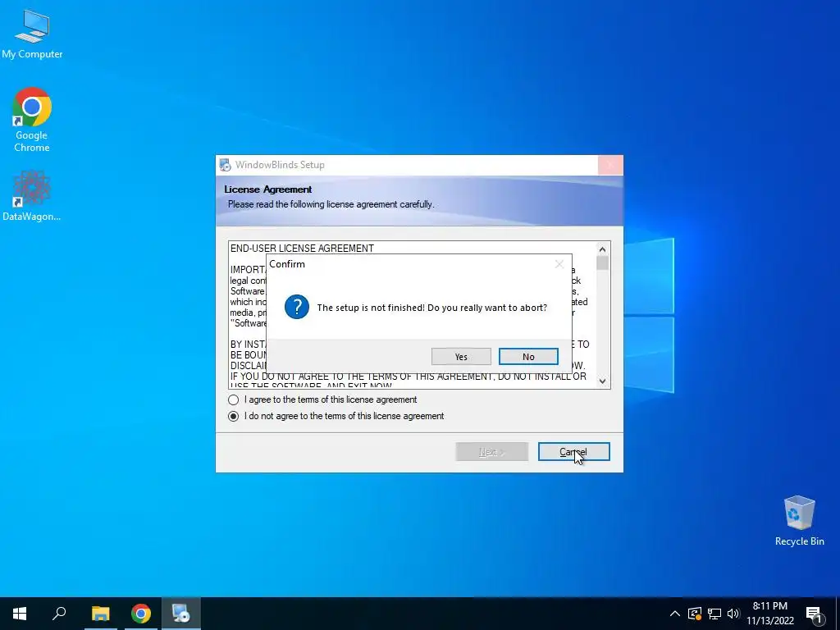Open the clock showing 8:11 PM
840x630 pixels.
[769, 614]
